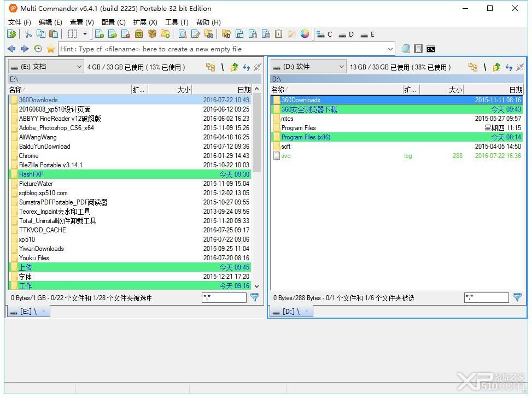Switch to drive C toolbar button
Viewport: 532px width, 398px height.
click(324, 34)
